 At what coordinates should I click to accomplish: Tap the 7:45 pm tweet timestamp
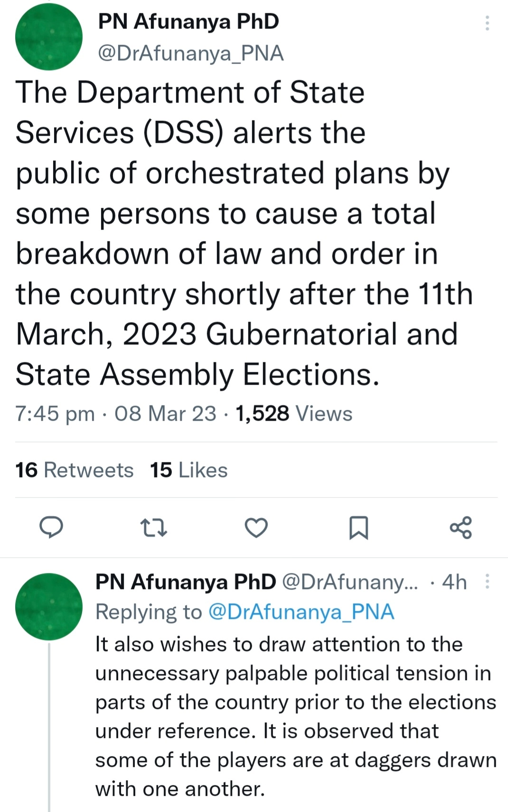pyautogui.click(x=55, y=414)
